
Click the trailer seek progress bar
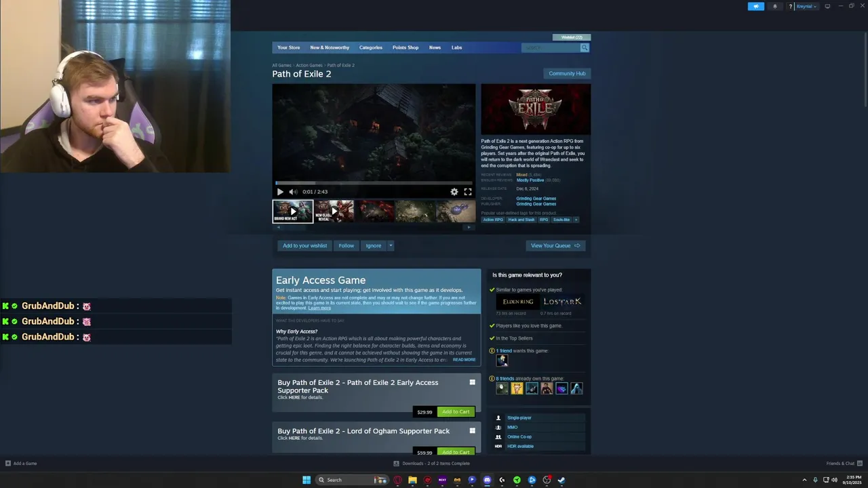coord(374,183)
